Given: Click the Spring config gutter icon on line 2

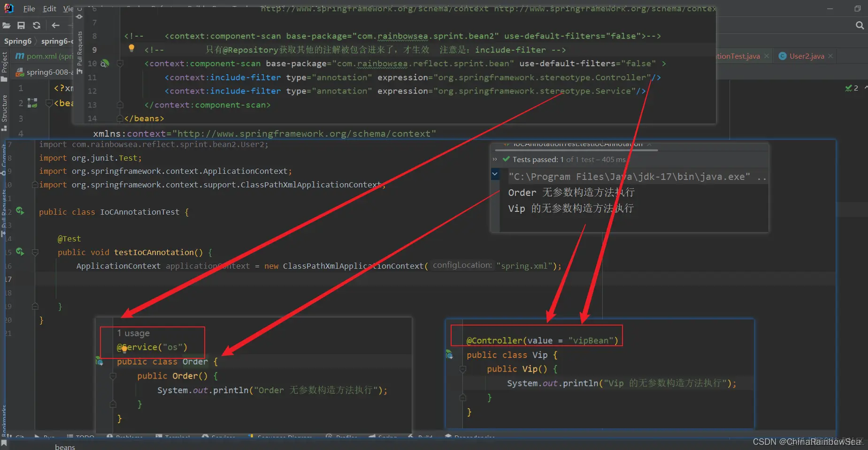Looking at the screenshot, I should [x=32, y=103].
